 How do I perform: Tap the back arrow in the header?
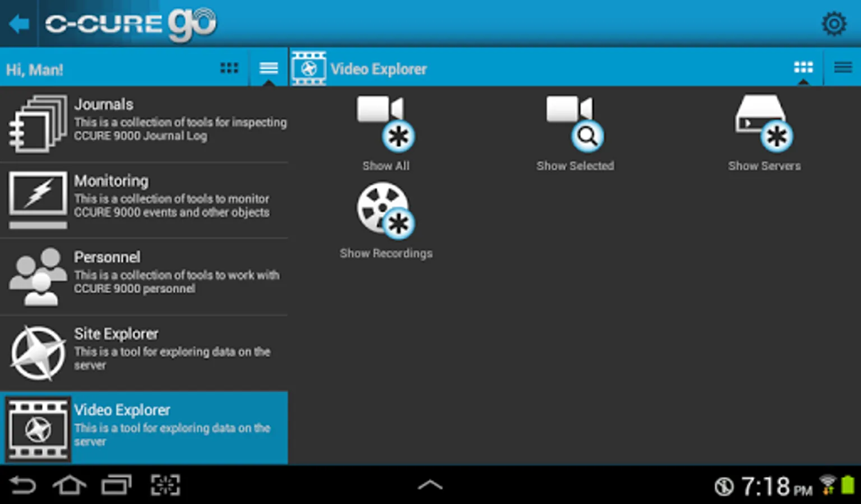tap(20, 24)
